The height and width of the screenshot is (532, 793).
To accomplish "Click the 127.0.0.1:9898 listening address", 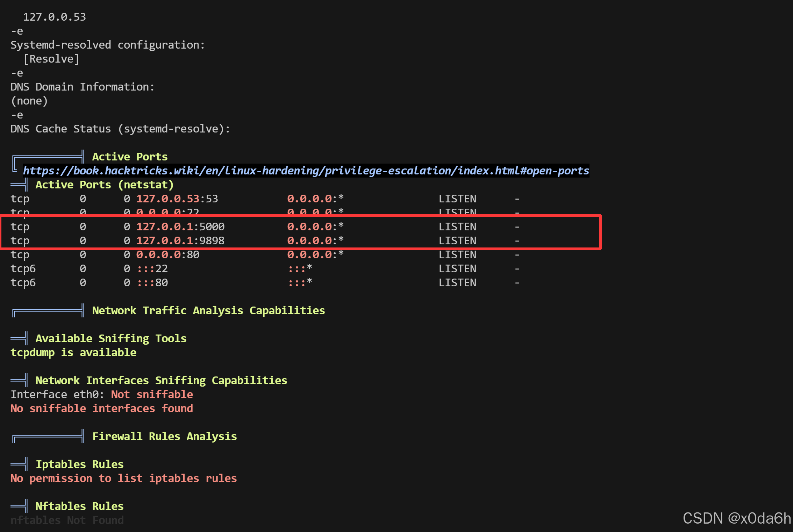I will coord(180,240).
